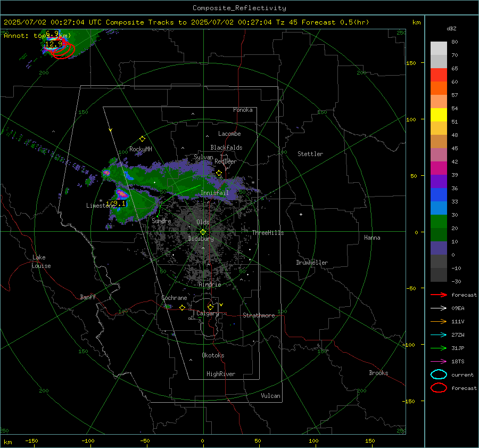Screen dimensions: 479x448
Task: Click the Calgary city label
Action: 208,313
